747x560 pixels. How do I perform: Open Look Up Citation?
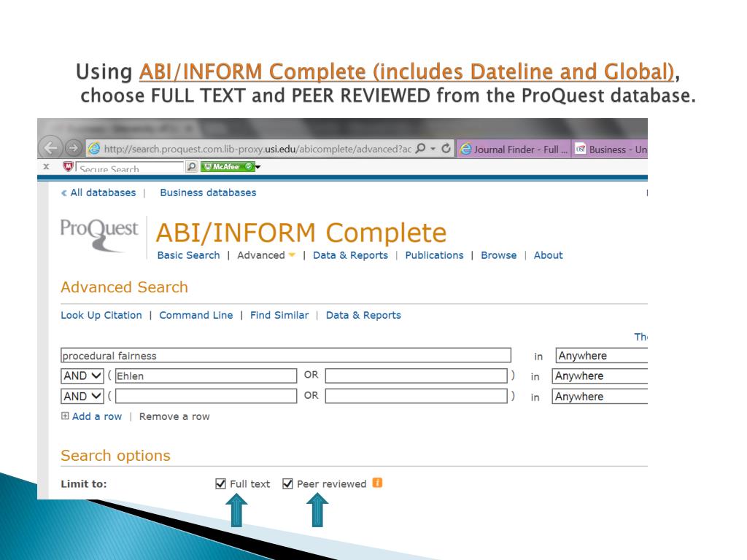point(101,315)
